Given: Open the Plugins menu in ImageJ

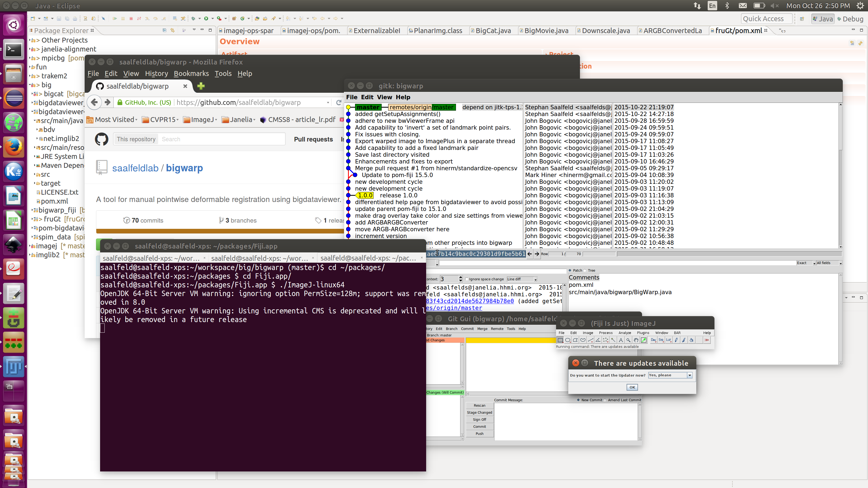Looking at the screenshot, I should pyautogui.click(x=643, y=333).
